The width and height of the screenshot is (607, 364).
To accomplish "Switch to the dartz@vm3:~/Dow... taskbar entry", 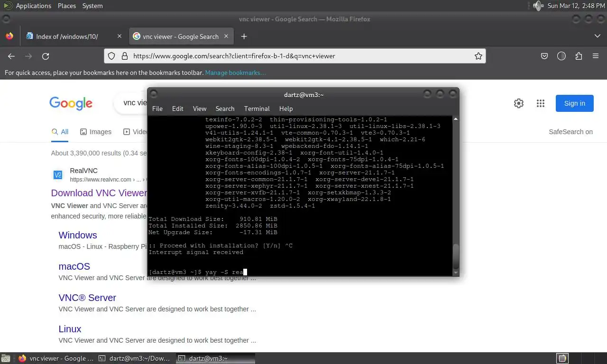I will point(135,358).
